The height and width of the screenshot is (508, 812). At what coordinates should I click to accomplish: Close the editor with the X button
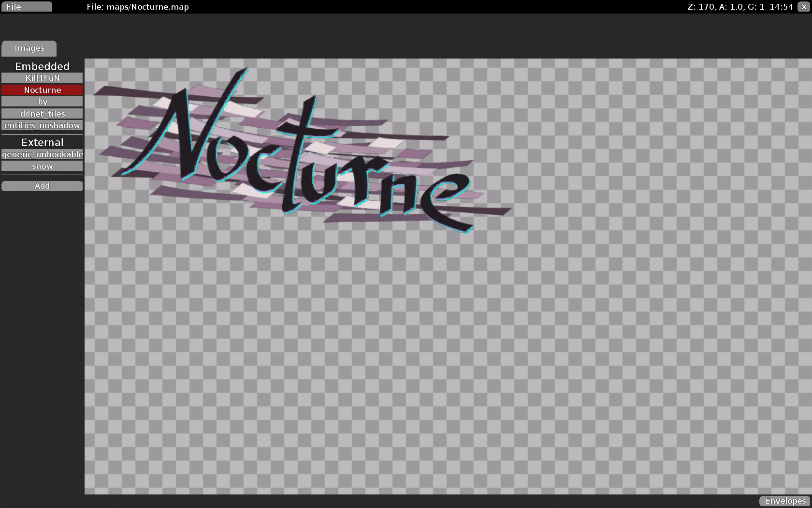(803, 7)
